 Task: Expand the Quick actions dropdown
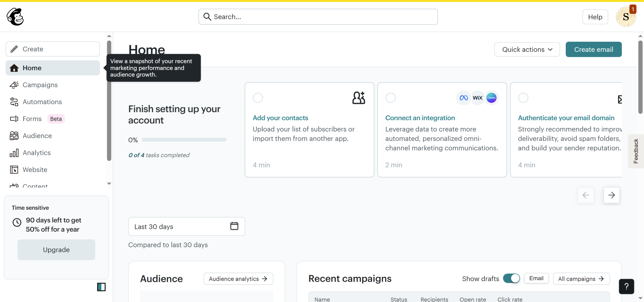tap(527, 50)
